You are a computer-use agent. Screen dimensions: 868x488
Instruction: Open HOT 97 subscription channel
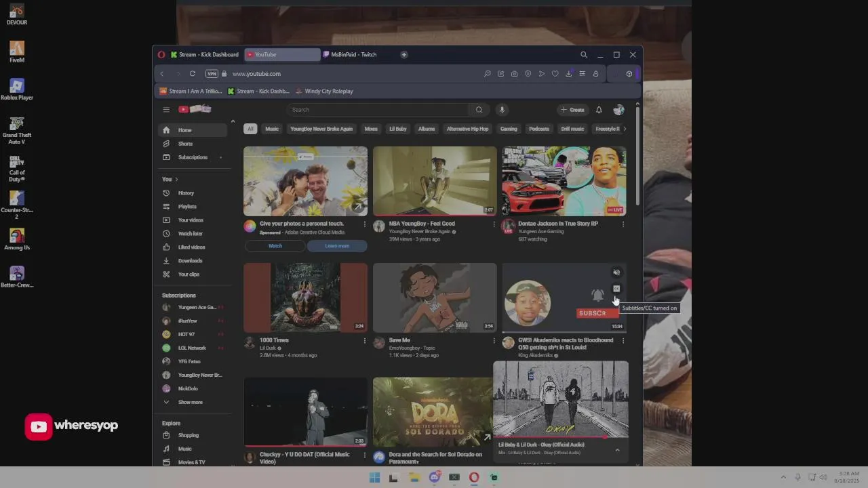click(193, 334)
